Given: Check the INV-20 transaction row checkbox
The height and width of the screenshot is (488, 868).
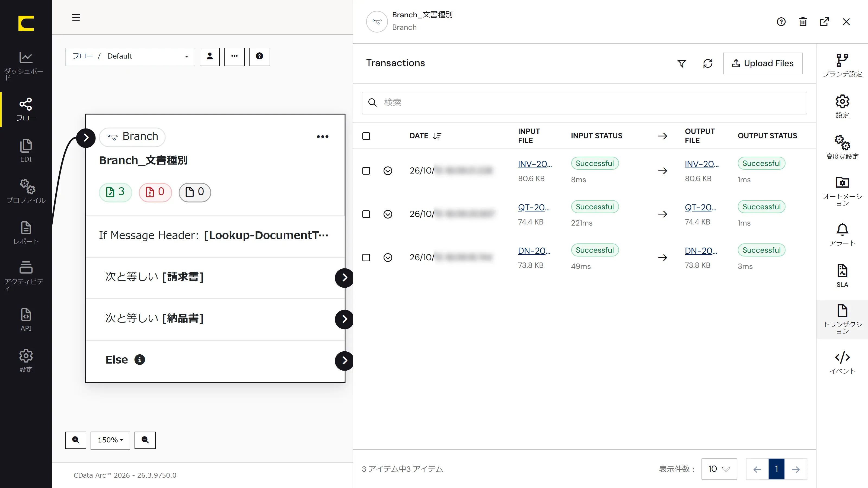Looking at the screenshot, I should coord(366,171).
